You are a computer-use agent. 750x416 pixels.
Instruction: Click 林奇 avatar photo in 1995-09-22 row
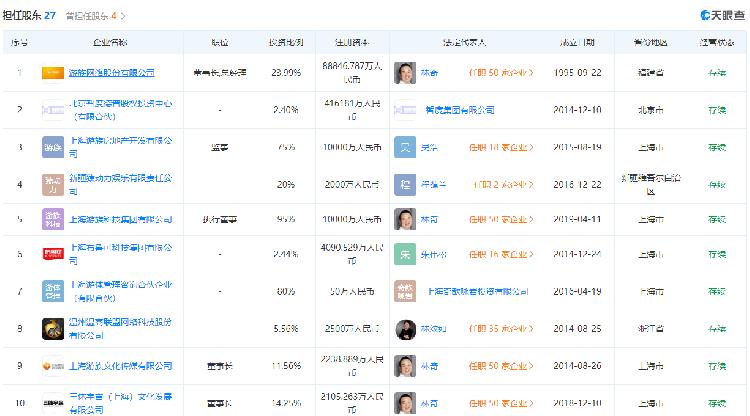click(x=405, y=73)
